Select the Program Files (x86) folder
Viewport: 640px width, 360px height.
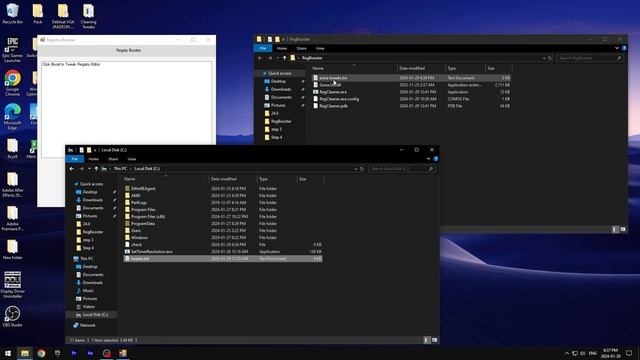pyautogui.click(x=223, y=216)
